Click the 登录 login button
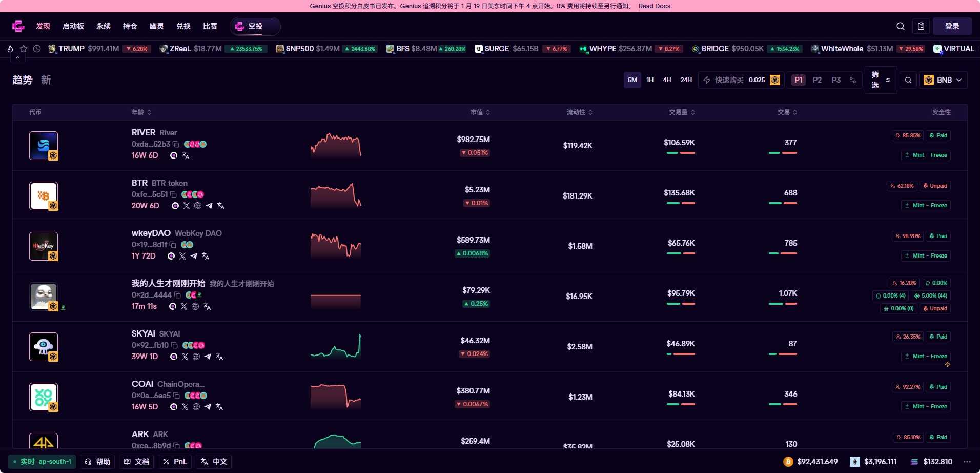Screen dimensions: 980x473 (x=952, y=26)
